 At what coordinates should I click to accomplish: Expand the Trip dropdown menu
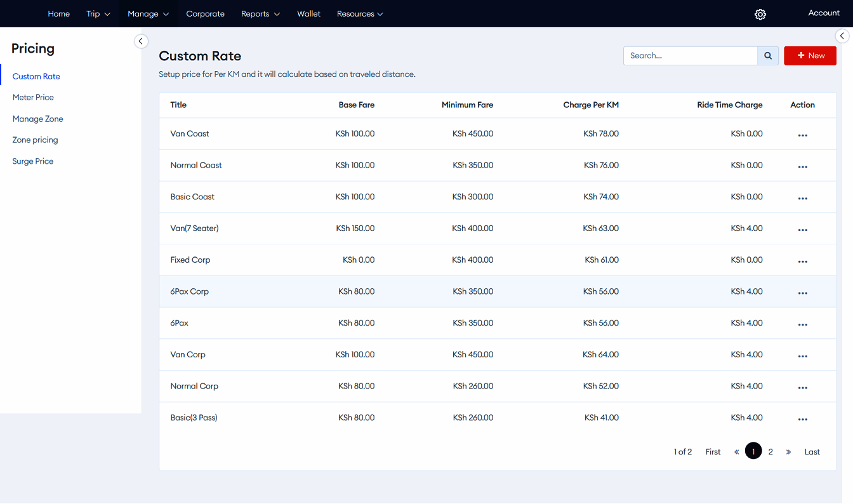click(98, 14)
